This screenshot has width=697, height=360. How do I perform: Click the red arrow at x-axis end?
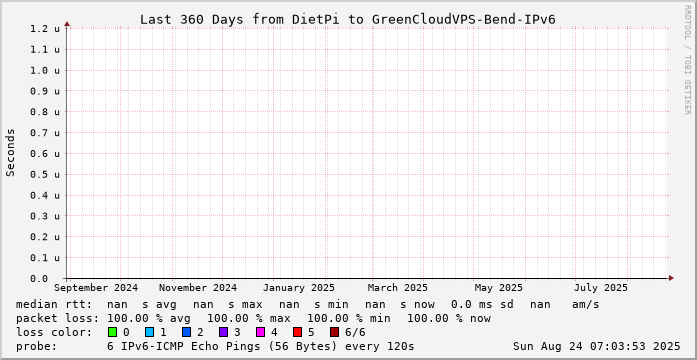pyautogui.click(x=671, y=278)
